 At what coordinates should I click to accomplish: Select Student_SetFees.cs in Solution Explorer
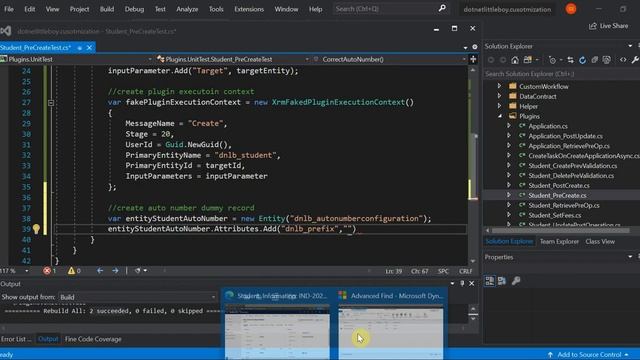555,215
